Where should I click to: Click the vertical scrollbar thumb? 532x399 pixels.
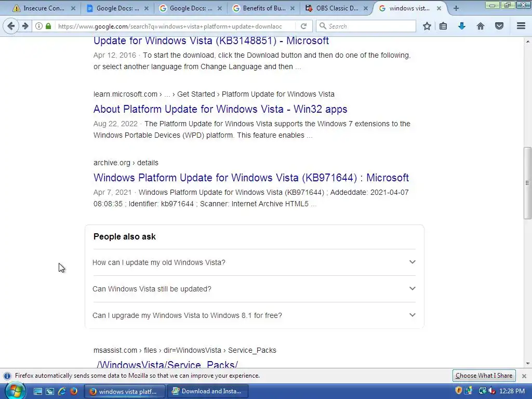[527, 183]
